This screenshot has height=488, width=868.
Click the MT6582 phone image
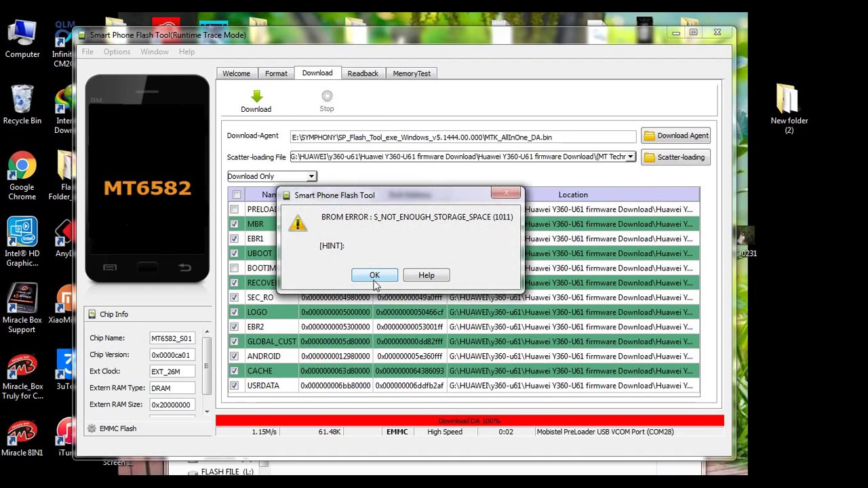[147, 179]
